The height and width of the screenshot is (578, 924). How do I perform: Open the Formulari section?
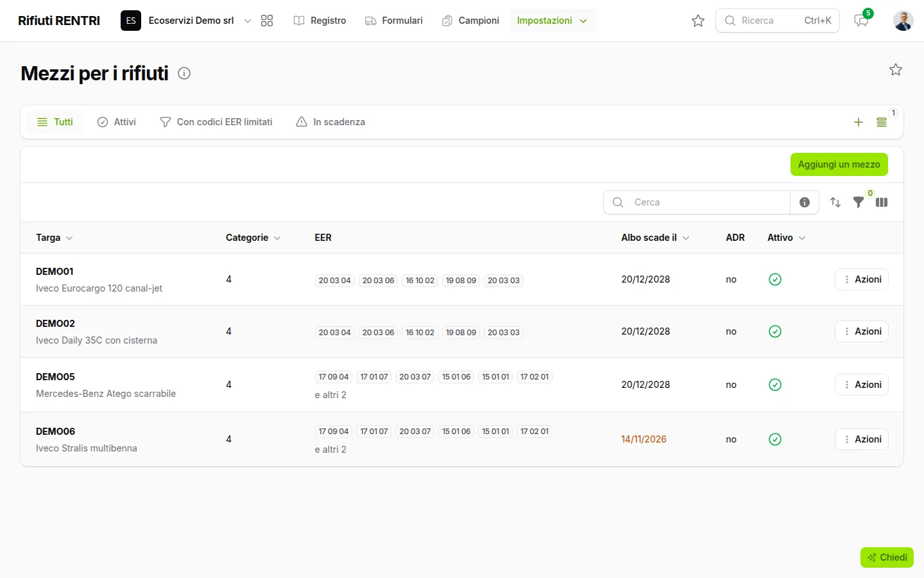[394, 21]
